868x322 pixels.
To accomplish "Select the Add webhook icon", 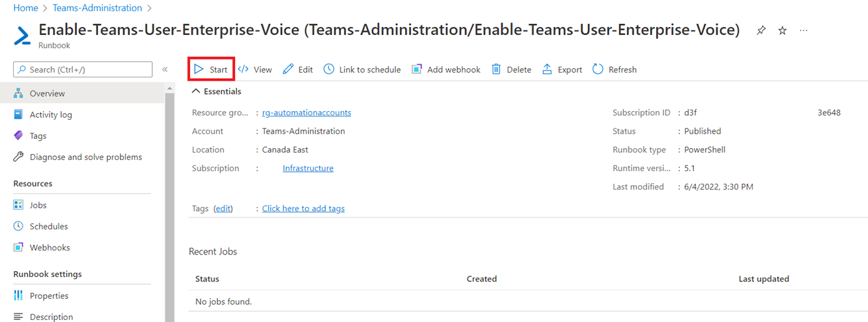I will (416, 69).
